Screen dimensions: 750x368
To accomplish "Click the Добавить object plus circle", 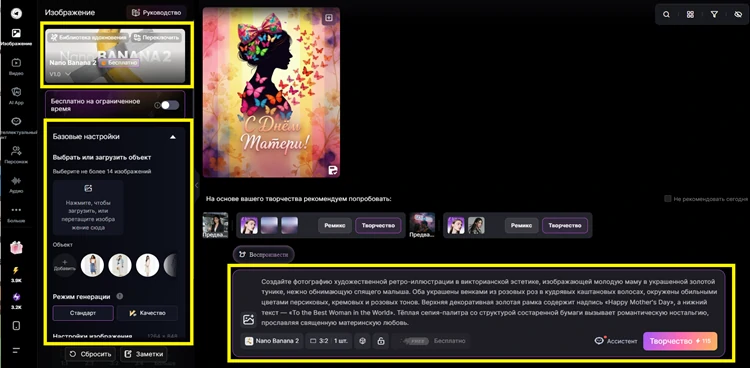I will click(65, 266).
